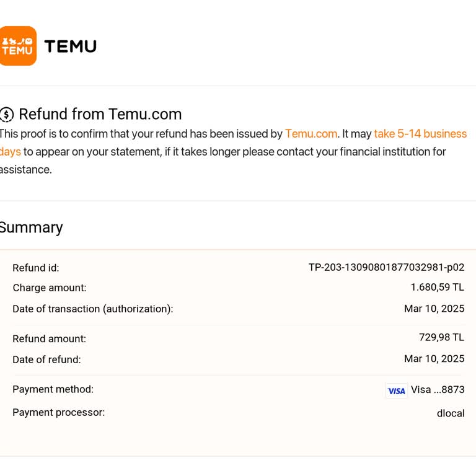Image resolution: width=476 pixels, height=476 pixels.
Task: Click the refund dollar circle icon
Action: click(6, 115)
